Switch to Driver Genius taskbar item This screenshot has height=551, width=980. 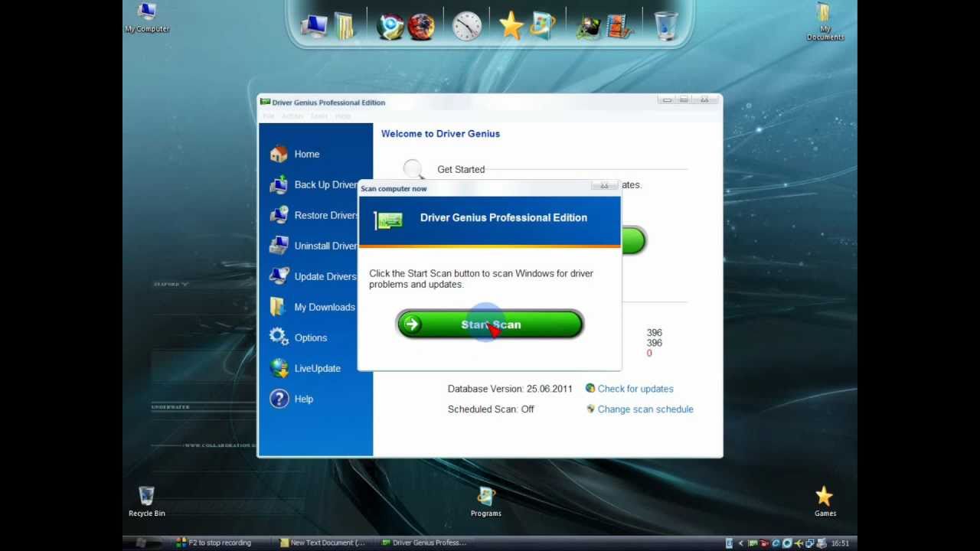pos(424,543)
